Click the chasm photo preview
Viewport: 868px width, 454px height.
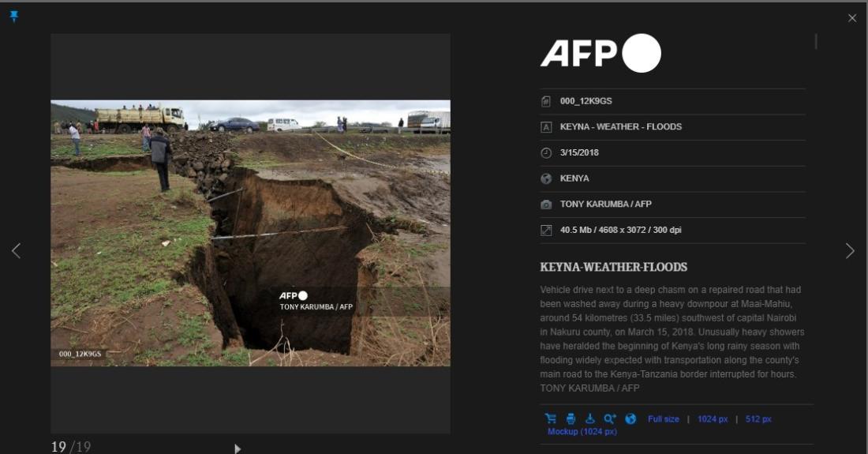[x=250, y=233]
